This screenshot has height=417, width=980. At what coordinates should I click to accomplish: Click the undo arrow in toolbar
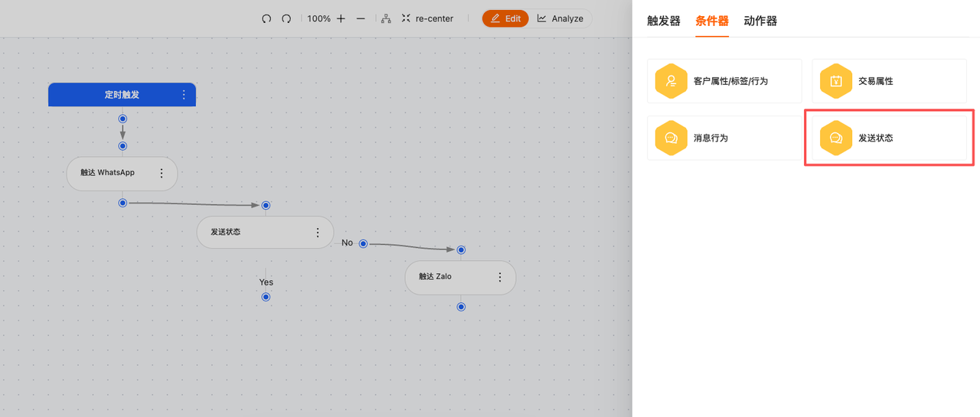266,18
